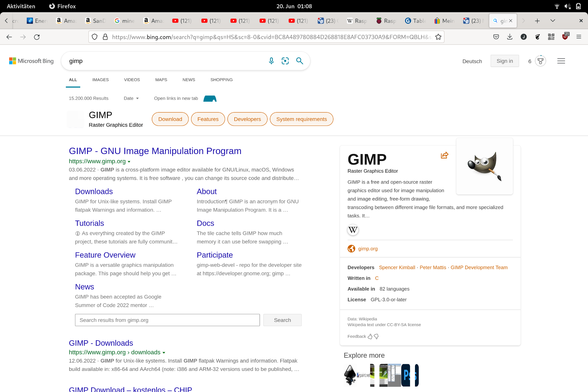Open visual search camera icon
This screenshot has height=392, width=588.
pyautogui.click(x=285, y=61)
